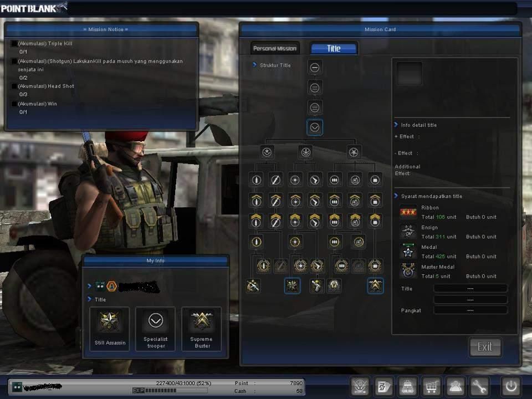Image resolution: width=532 pixels, height=399 pixels.
Task: Open the wrench options icon
Action: pos(479,386)
